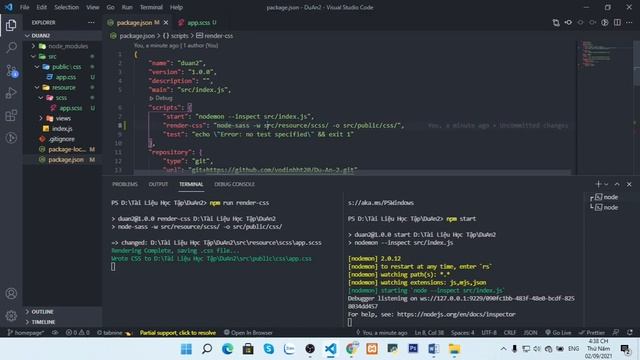Image resolution: width=640 pixels, height=360 pixels.
Task: Switch to the app.scss editor tab
Action: coord(198,22)
